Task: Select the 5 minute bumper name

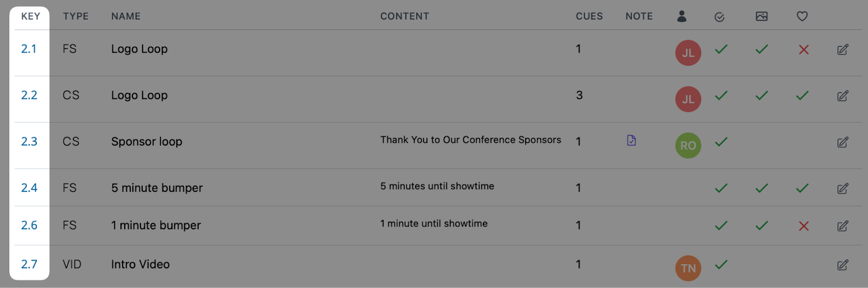Action: 157,188
